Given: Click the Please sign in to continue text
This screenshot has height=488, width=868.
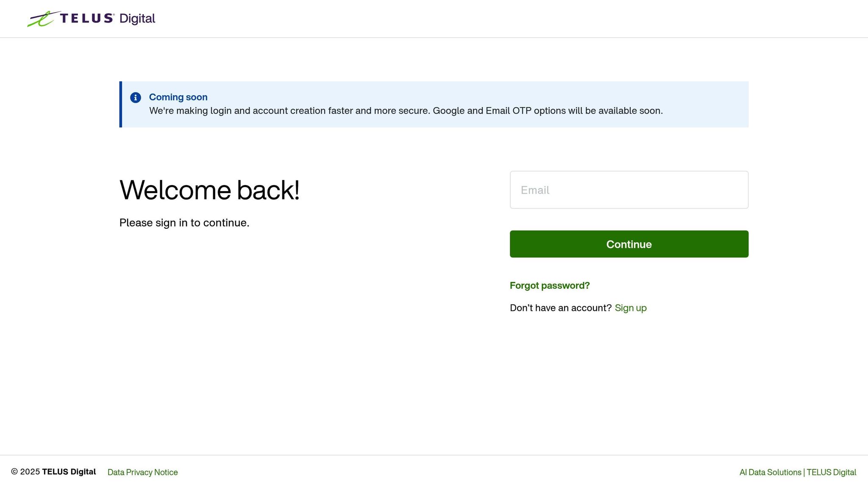Looking at the screenshot, I should [184, 223].
